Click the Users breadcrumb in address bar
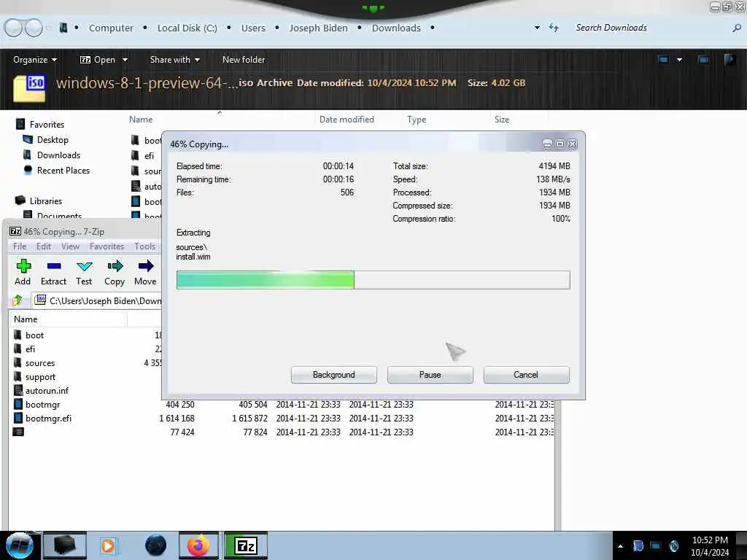 click(x=253, y=28)
